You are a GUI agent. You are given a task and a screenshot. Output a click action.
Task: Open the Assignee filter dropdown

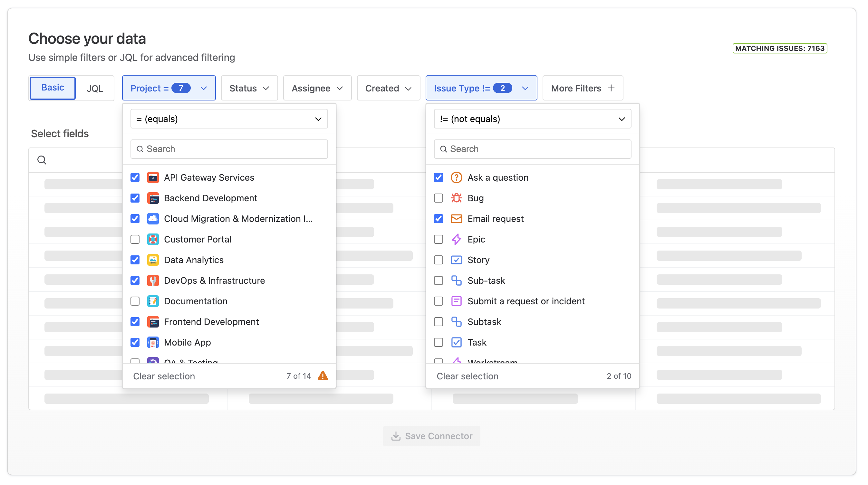pyautogui.click(x=317, y=88)
